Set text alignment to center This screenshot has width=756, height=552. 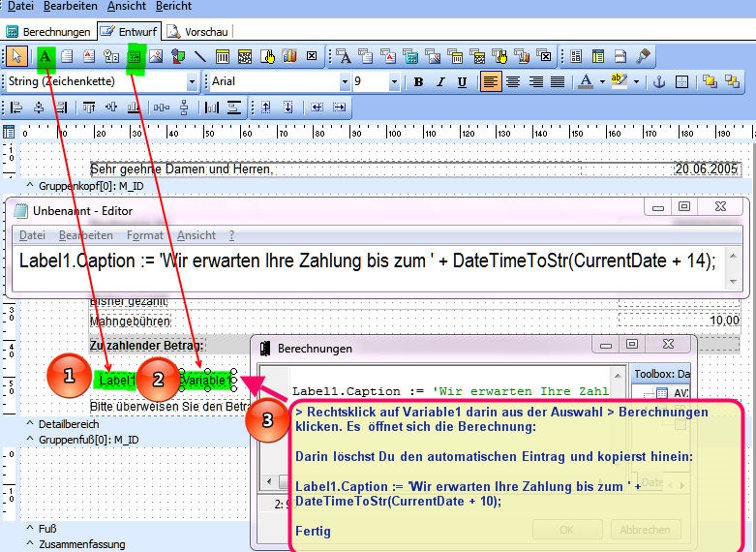pyautogui.click(x=513, y=82)
